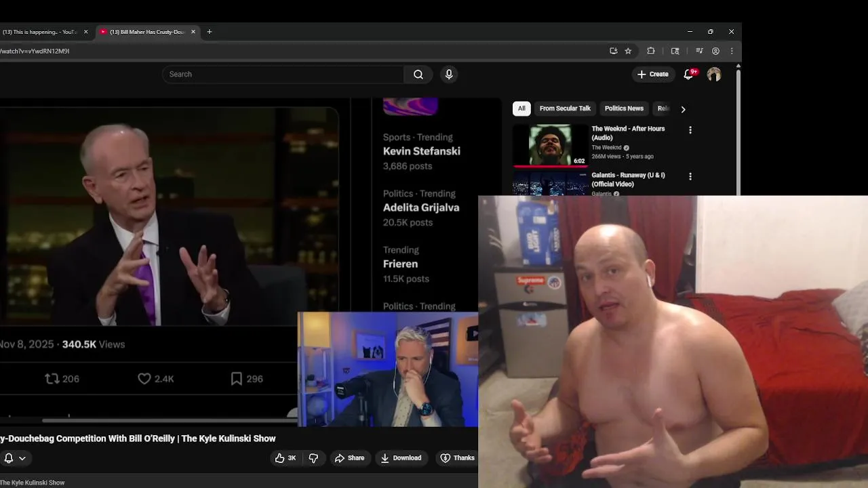Click 'Adelita Grijalva' trending text in video

[421, 207]
